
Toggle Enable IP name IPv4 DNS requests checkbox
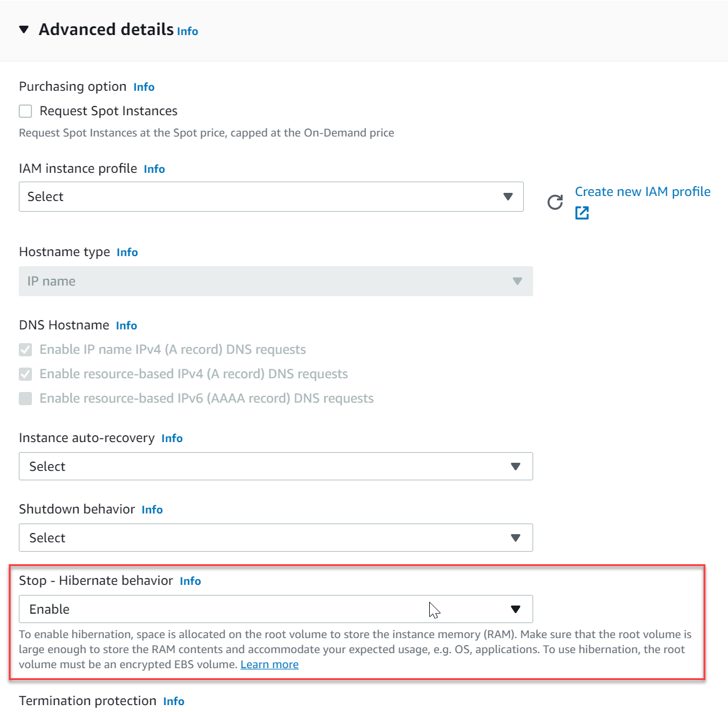point(26,349)
